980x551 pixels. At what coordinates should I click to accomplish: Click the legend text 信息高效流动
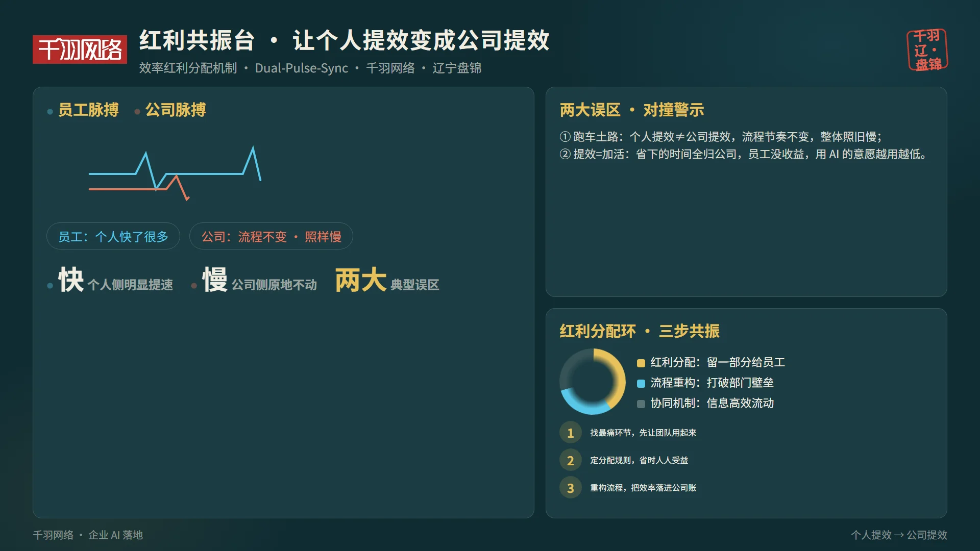pos(740,403)
